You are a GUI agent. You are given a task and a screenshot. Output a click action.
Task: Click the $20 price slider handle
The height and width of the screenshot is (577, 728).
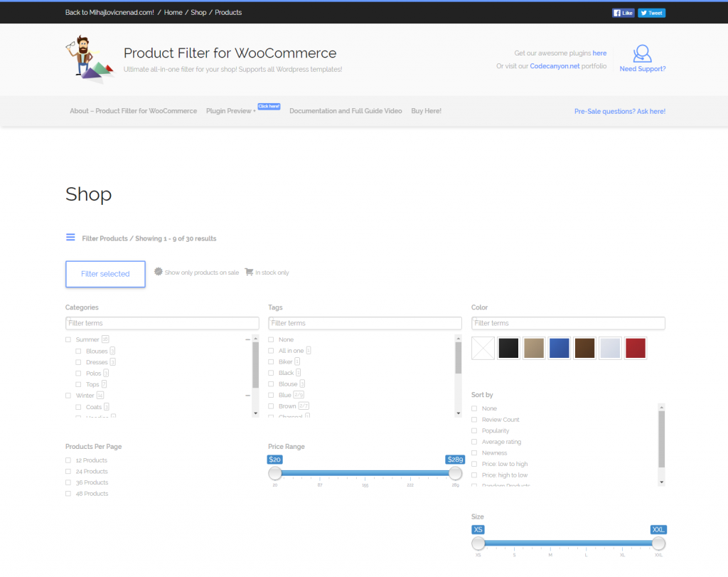[275, 473]
